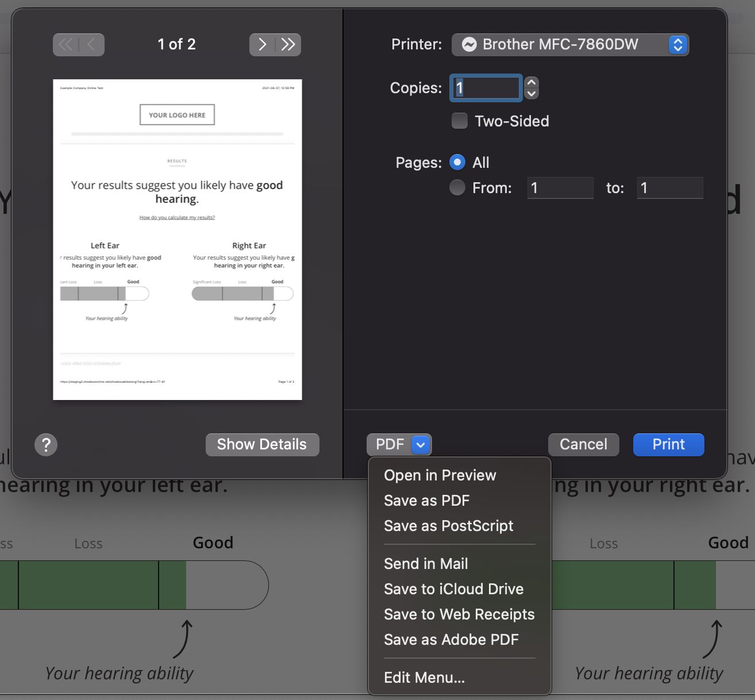Advance to next preview page
This screenshot has width=755, height=700.
pos(262,44)
